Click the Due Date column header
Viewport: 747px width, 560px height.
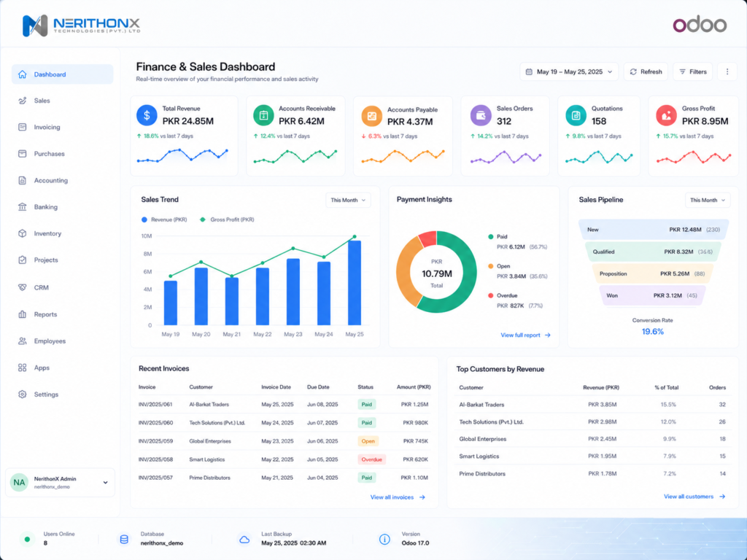click(x=318, y=387)
